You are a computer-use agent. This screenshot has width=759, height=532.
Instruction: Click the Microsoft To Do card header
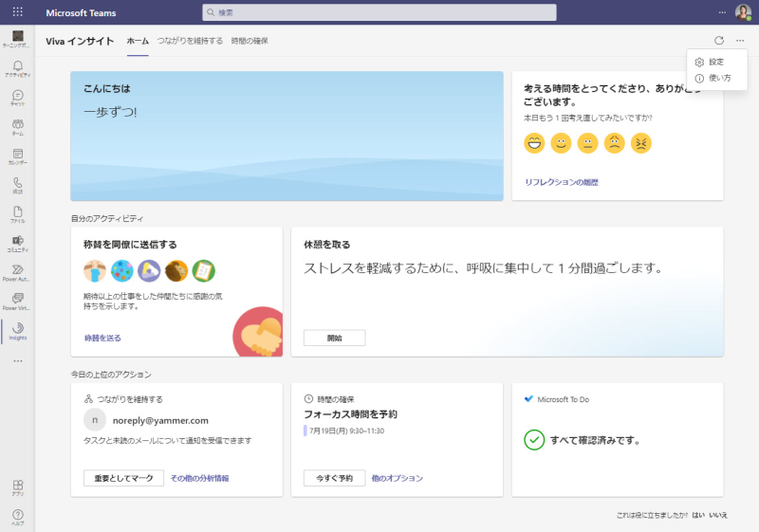tap(557, 399)
